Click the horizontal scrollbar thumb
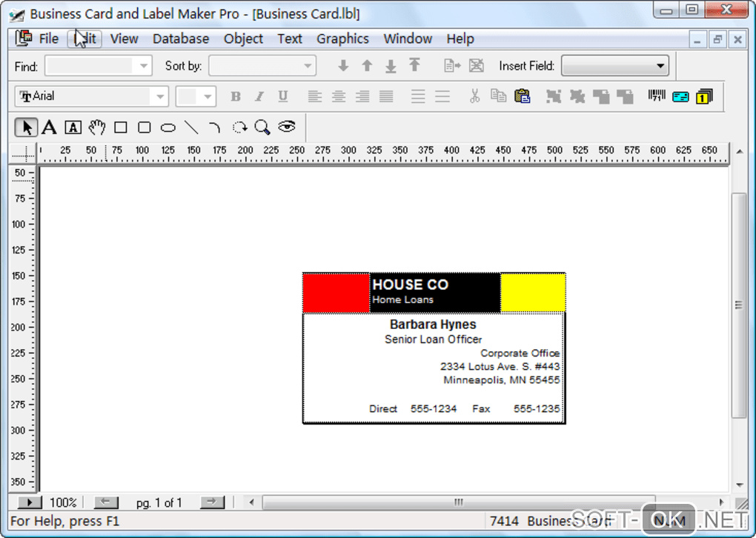Viewport: 756px width, 538px height. (459, 502)
